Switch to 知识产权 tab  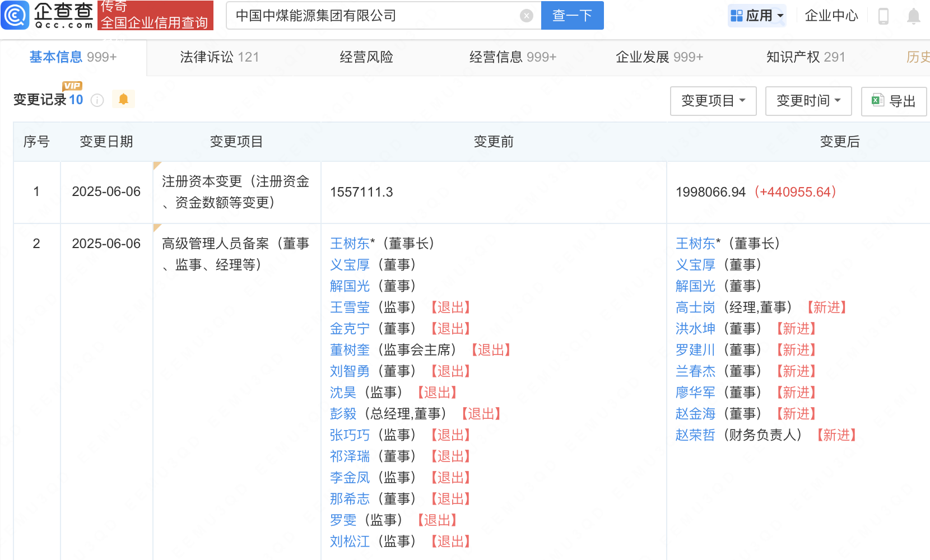tap(806, 57)
